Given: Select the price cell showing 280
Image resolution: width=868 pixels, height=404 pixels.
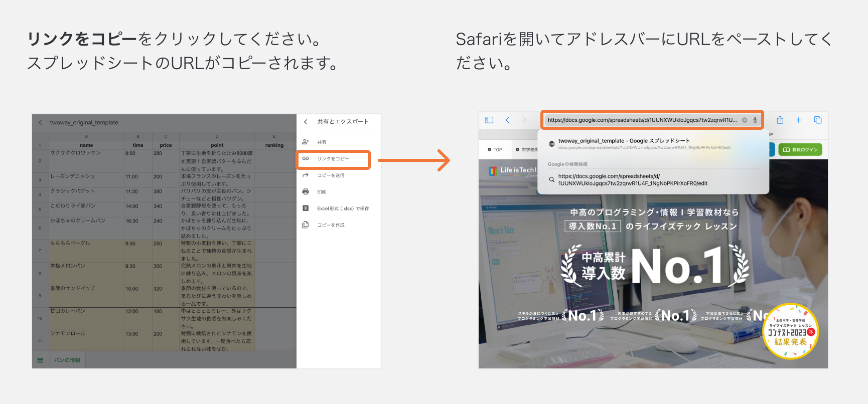Looking at the screenshot, I should click(x=166, y=161).
